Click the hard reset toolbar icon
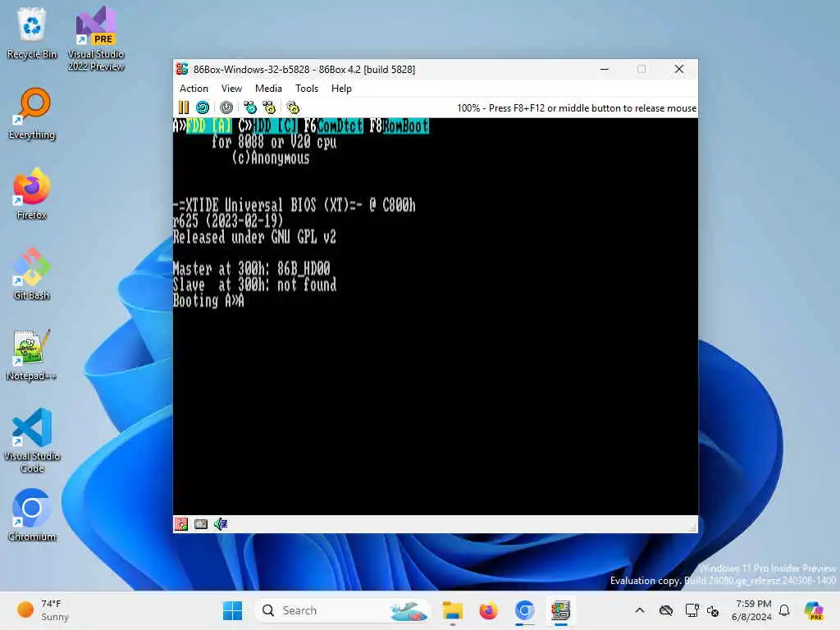This screenshot has width=840, height=630. click(203, 107)
